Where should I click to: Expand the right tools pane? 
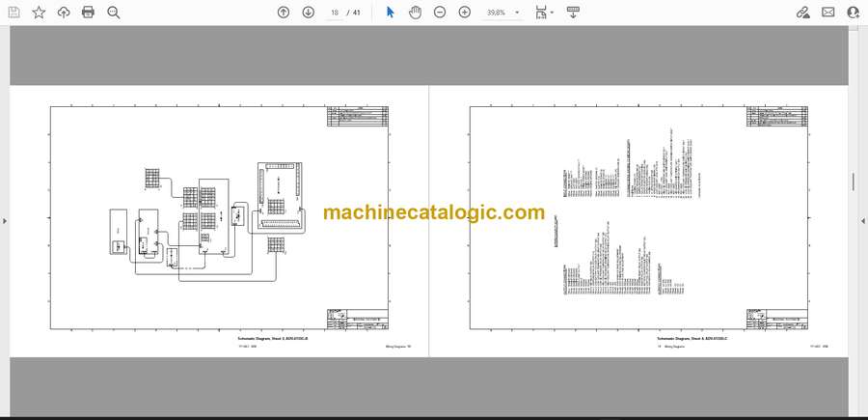click(x=862, y=221)
